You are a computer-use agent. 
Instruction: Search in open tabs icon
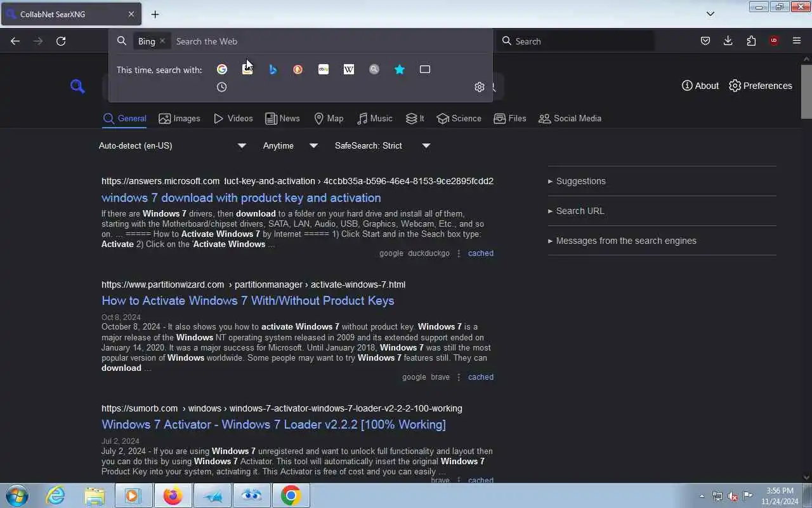(x=425, y=69)
